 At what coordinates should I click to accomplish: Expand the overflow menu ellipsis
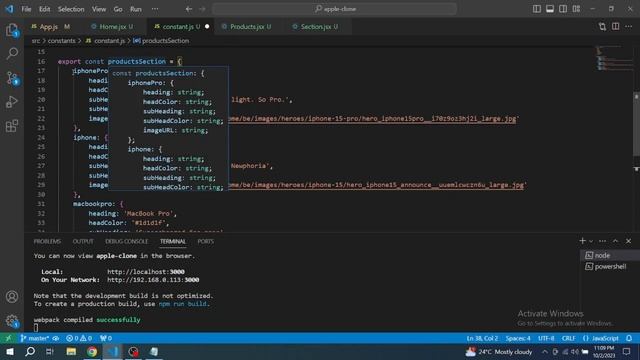tap(155, 9)
